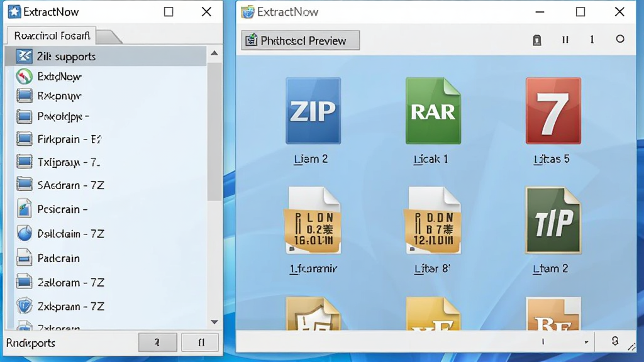This screenshot has height=362, width=644.
Task: Click the icon beside 'Txliprayx - 7'
Action: pos(25,162)
